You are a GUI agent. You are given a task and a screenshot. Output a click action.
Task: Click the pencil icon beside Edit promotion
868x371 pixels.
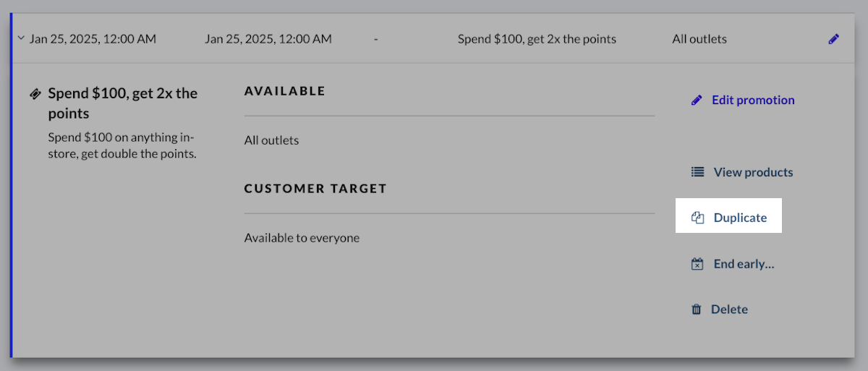(x=697, y=100)
